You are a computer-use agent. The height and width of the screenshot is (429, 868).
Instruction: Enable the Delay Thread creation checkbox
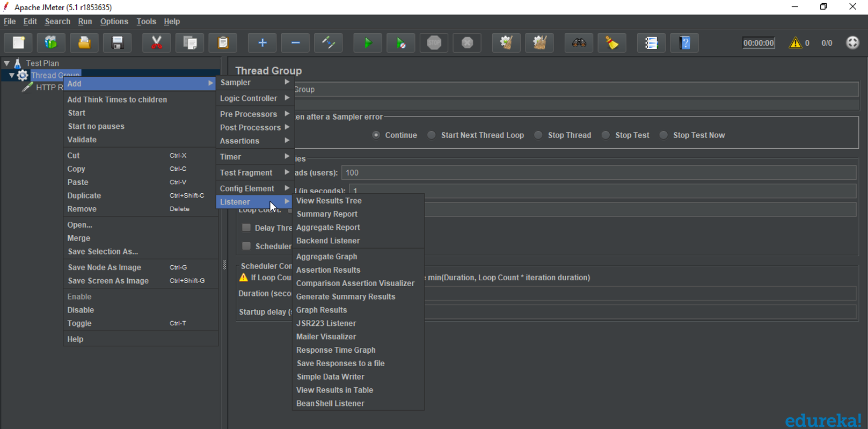[246, 228]
